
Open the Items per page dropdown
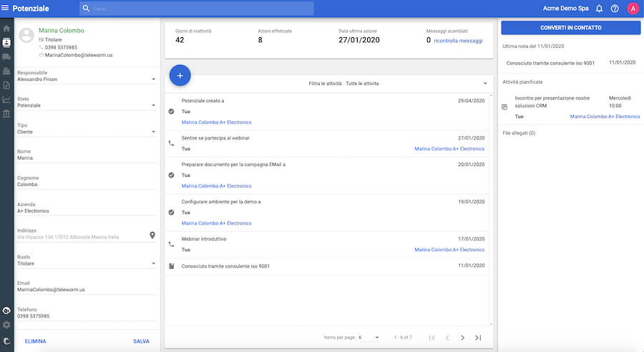click(369, 338)
